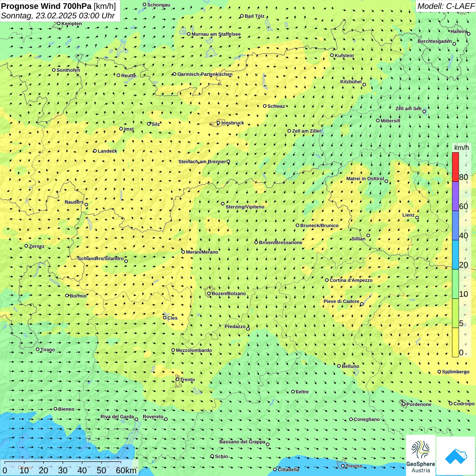Click the Bruneck/Brunico label

(319, 226)
